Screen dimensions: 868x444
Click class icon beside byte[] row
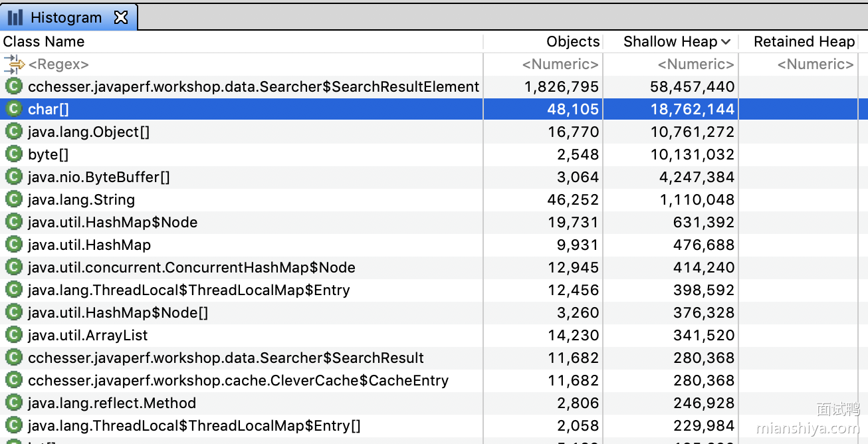14,154
